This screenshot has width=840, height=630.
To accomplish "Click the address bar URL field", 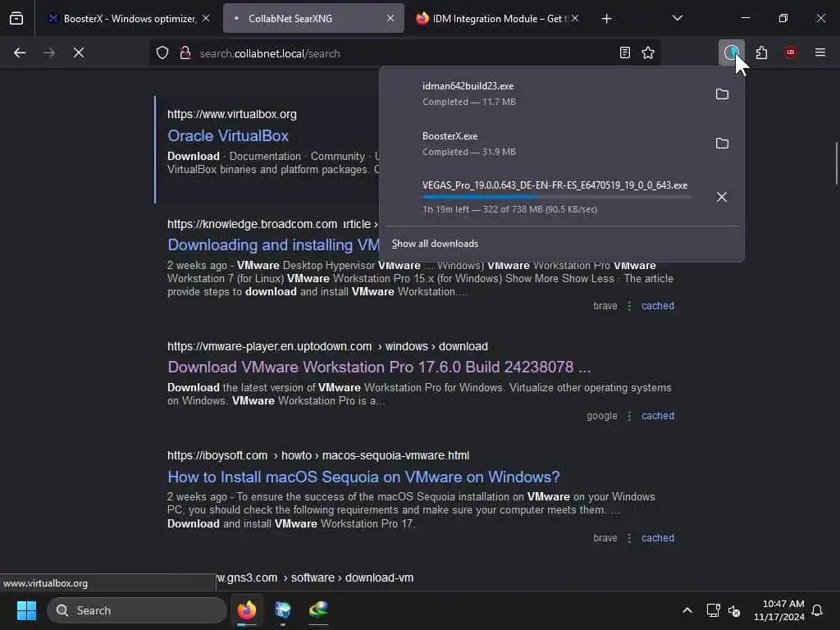I will (404, 53).
